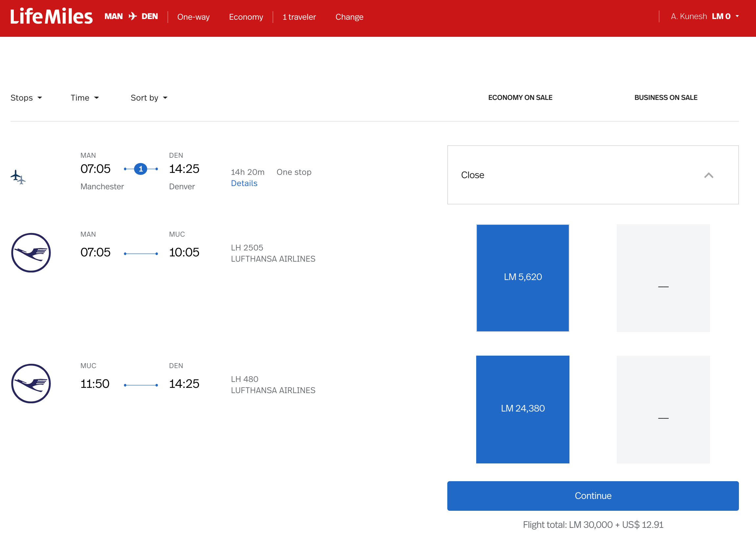Click MAN origin code in header

click(x=114, y=16)
